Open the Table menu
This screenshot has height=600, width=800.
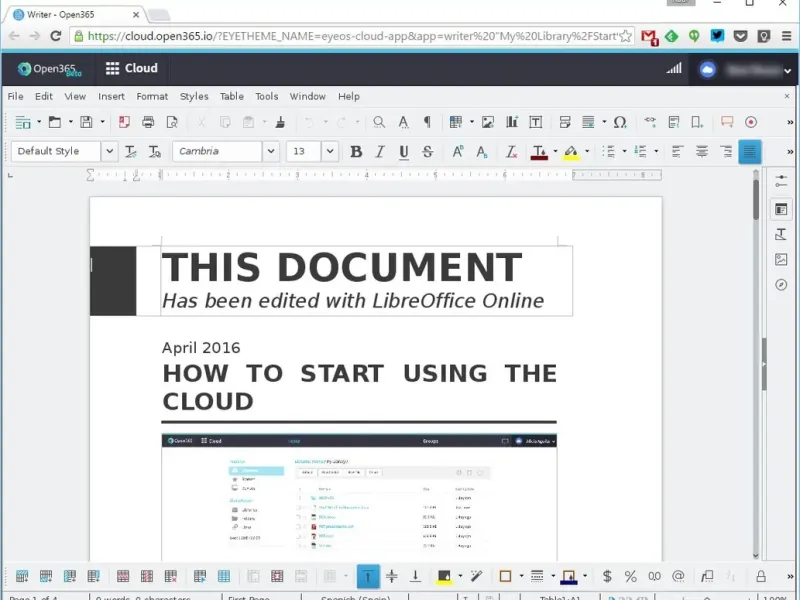pyautogui.click(x=232, y=96)
